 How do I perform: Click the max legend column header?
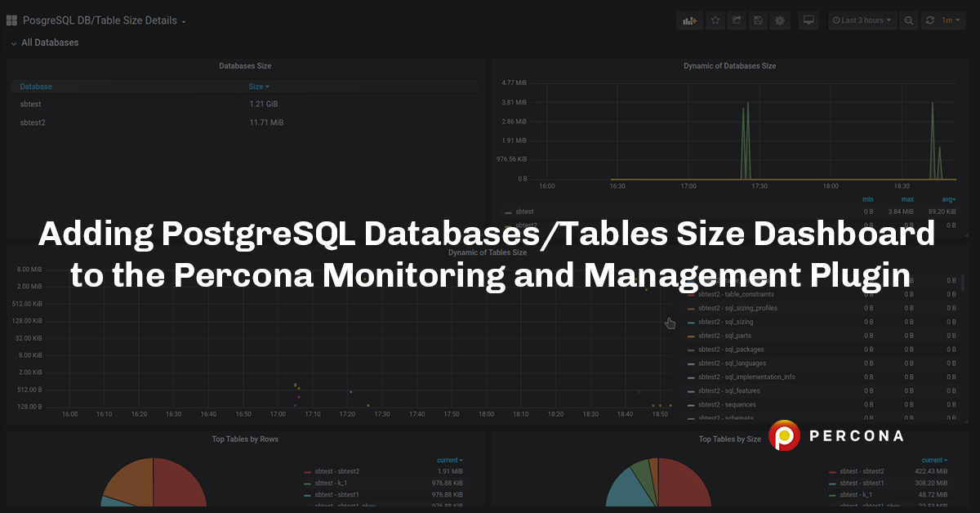click(907, 199)
